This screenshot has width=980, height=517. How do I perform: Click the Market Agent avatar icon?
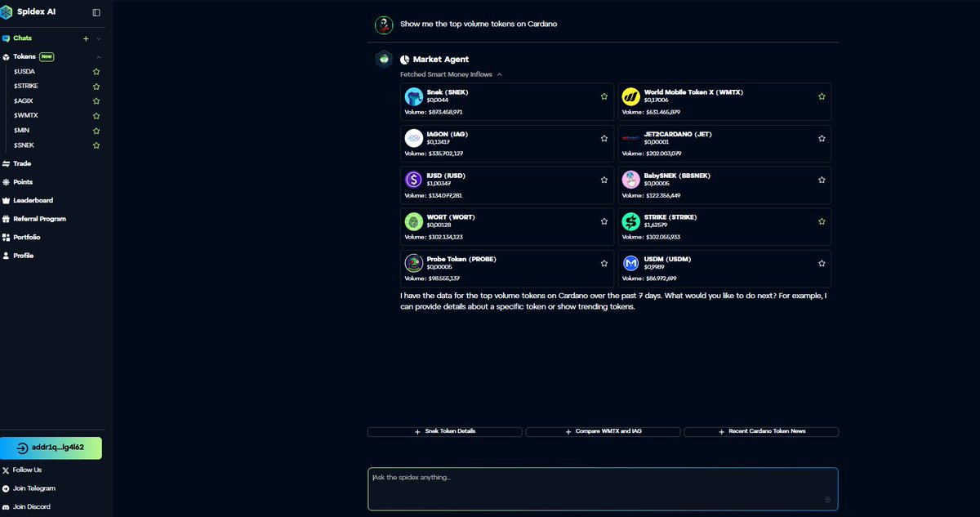tap(384, 59)
